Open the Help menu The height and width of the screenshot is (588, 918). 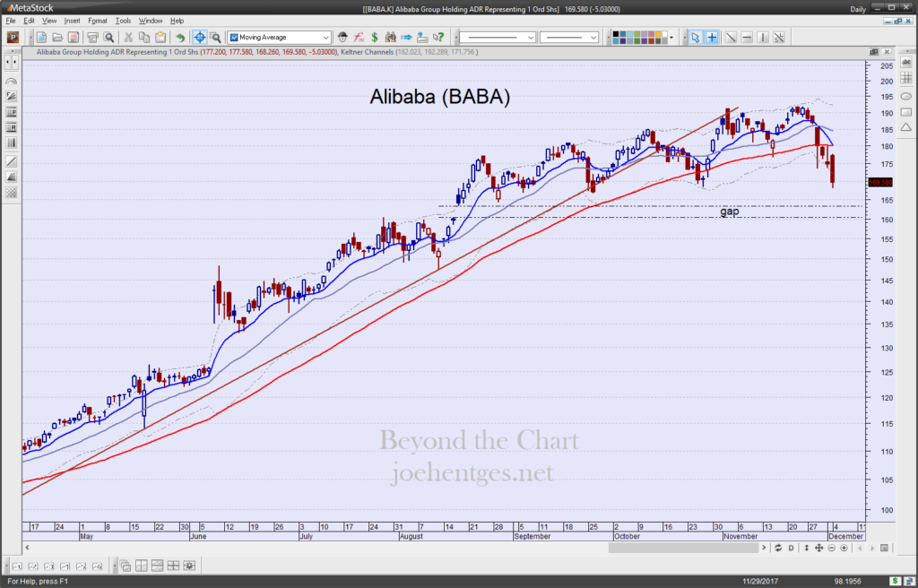pyautogui.click(x=177, y=21)
